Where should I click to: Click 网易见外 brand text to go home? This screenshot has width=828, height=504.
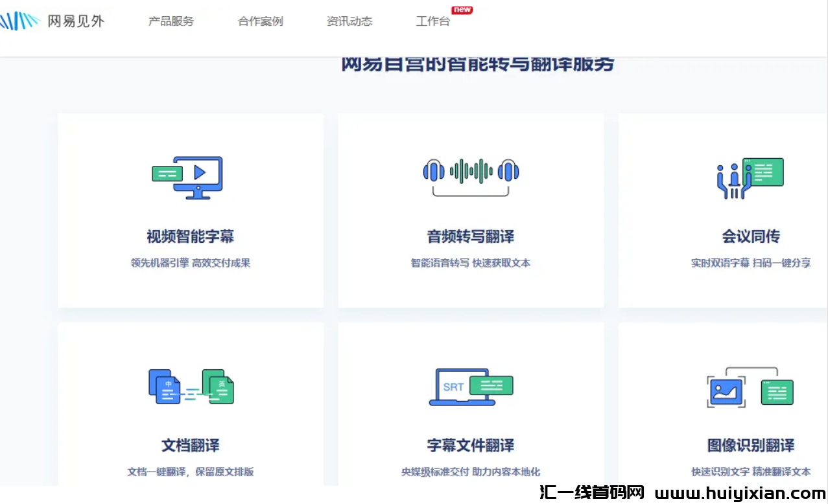pyautogui.click(x=77, y=19)
